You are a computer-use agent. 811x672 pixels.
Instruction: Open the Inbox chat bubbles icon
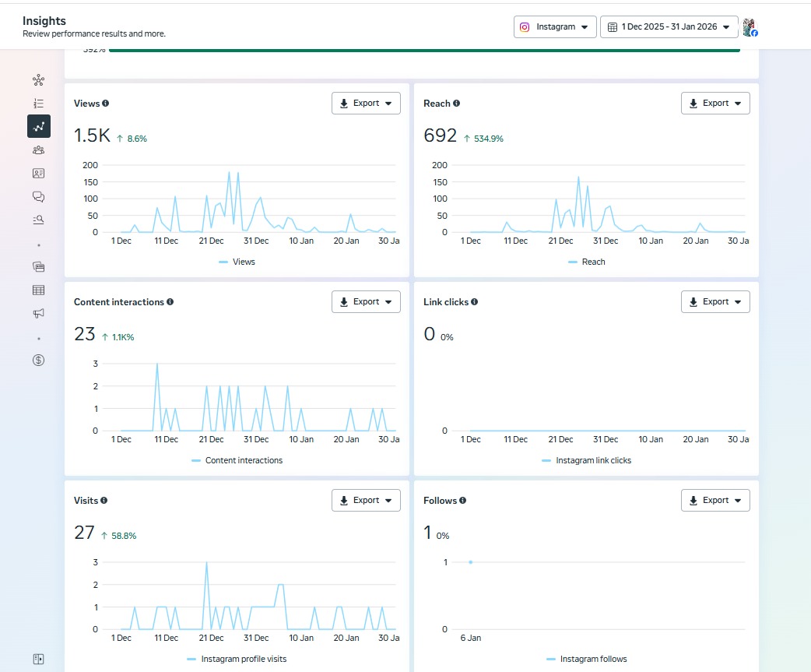pyautogui.click(x=38, y=196)
